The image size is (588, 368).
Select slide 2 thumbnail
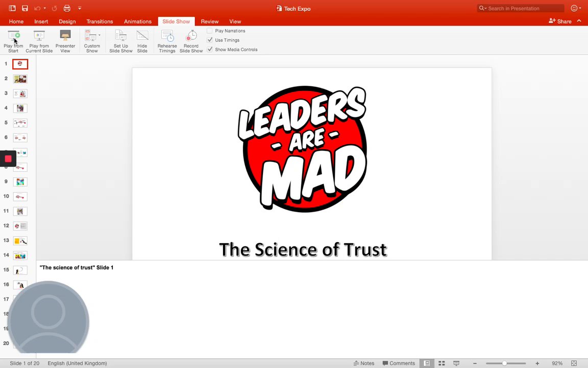click(20, 79)
